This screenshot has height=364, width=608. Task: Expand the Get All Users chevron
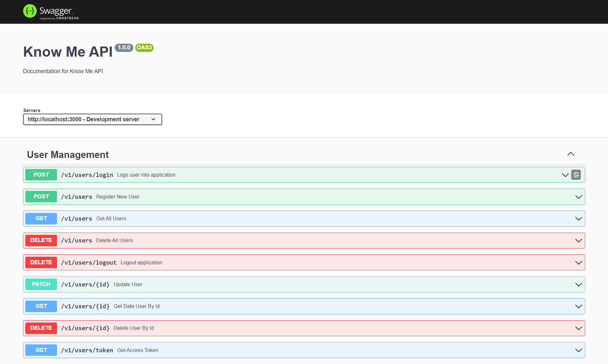coord(579,219)
